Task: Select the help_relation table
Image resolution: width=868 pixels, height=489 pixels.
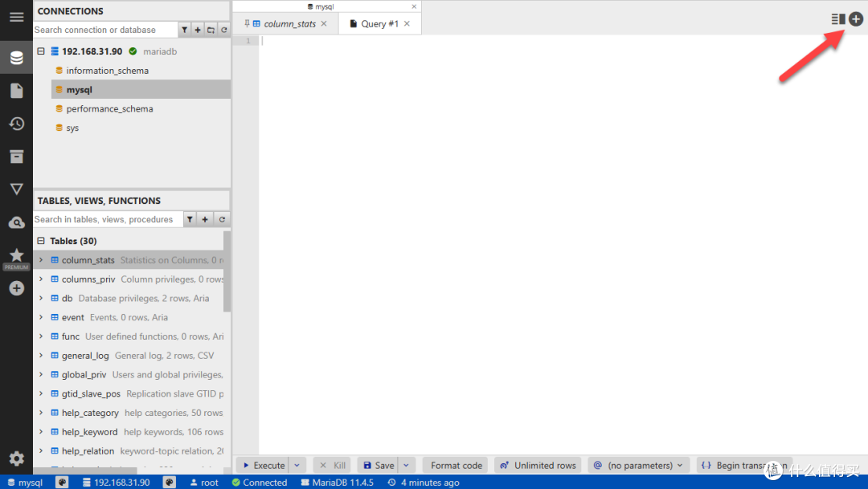Action: click(129, 450)
